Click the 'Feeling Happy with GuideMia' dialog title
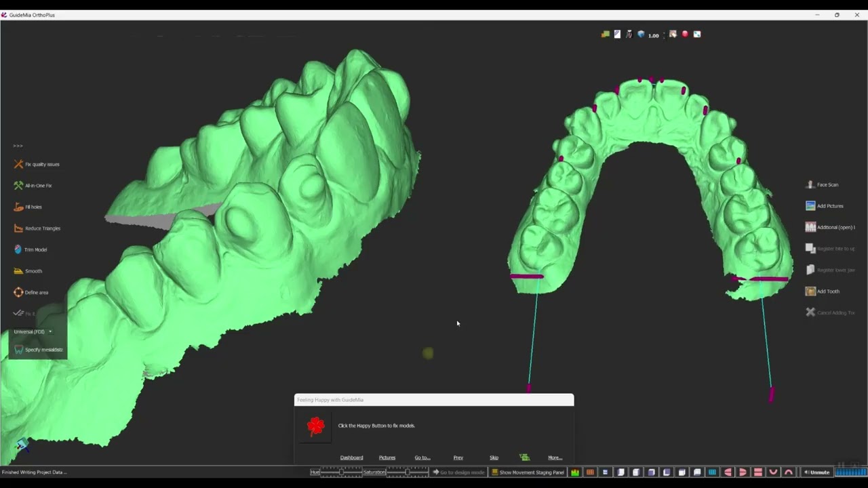 pos(330,400)
